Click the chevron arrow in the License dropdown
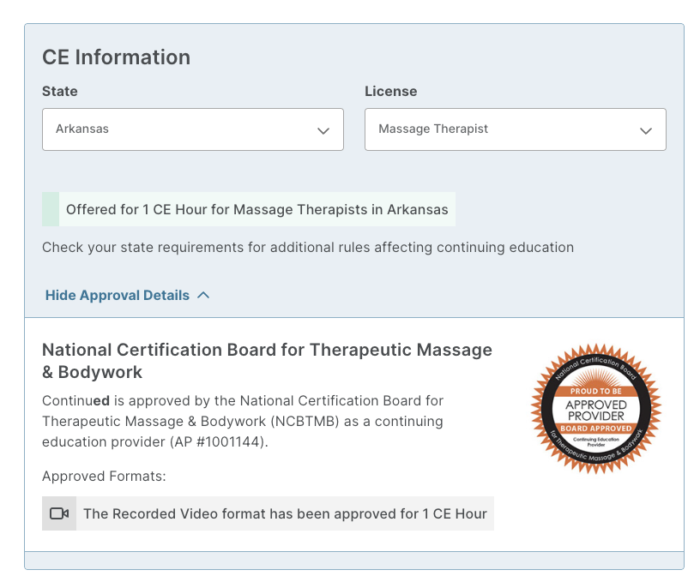700x588 pixels. [646, 130]
